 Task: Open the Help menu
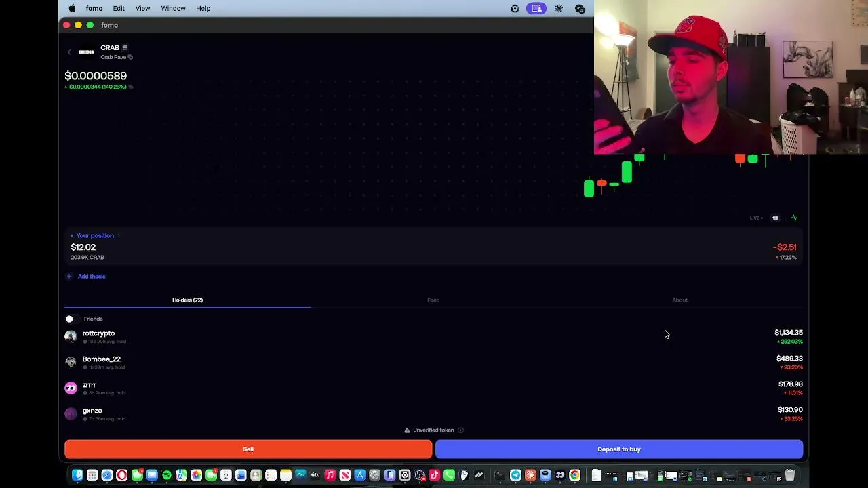pos(203,9)
